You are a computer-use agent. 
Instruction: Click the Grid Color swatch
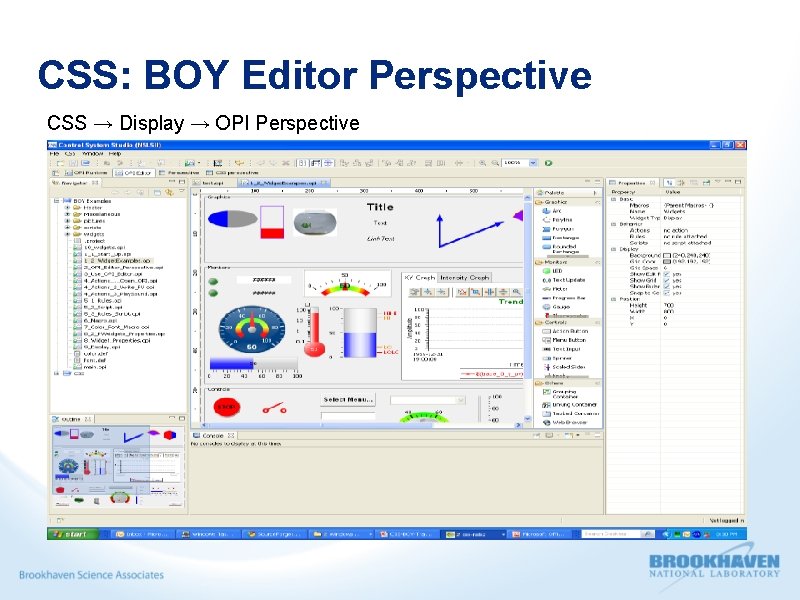pos(666,261)
